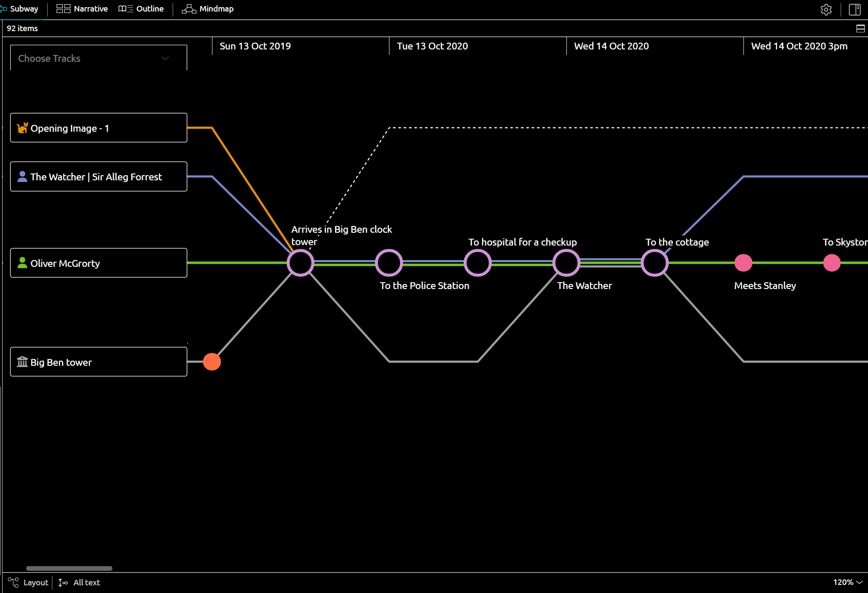Open the settings gear icon

(x=826, y=9)
